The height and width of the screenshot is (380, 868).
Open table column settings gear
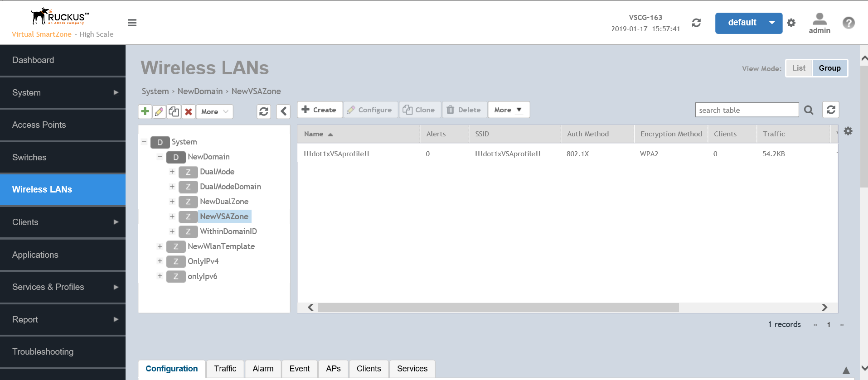[x=848, y=131]
